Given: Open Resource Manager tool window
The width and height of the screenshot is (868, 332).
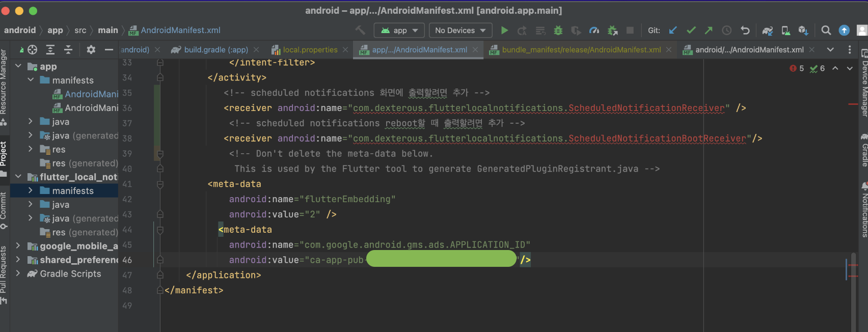Looking at the screenshot, I should (x=4, y=88).
